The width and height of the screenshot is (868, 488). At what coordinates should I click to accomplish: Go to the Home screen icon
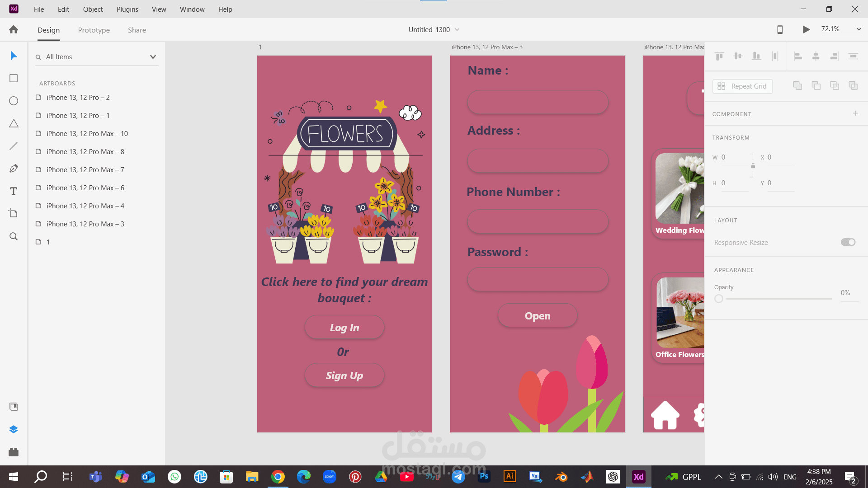tap(14, 29)
